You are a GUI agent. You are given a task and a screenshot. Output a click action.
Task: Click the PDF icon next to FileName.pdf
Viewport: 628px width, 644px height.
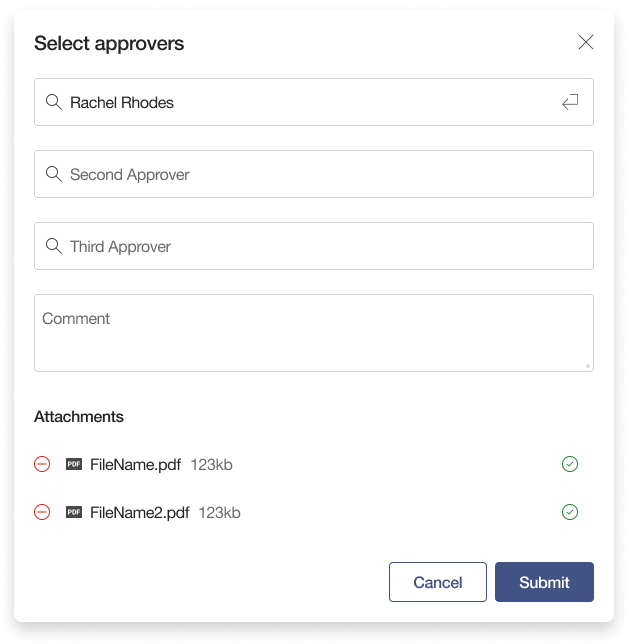74,464
